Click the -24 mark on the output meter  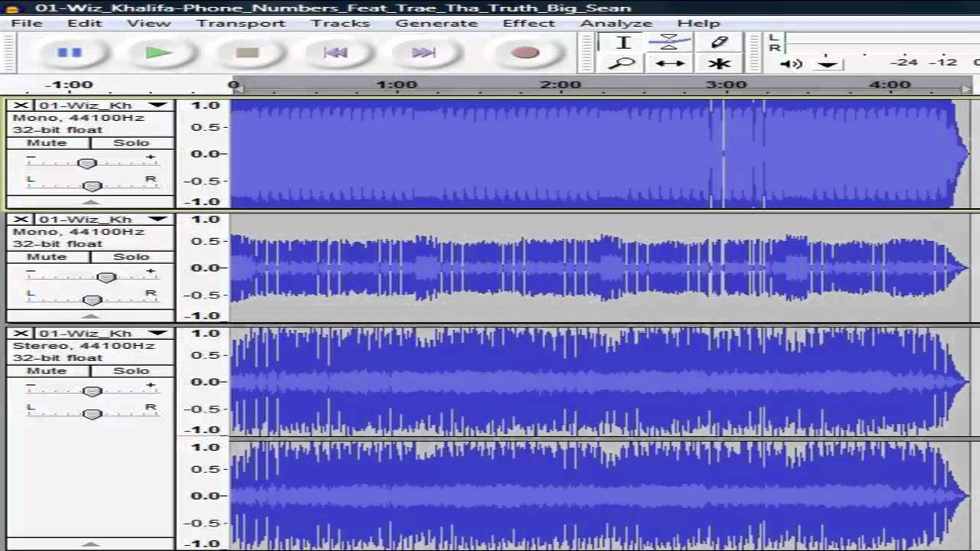[x=906, y=62]
